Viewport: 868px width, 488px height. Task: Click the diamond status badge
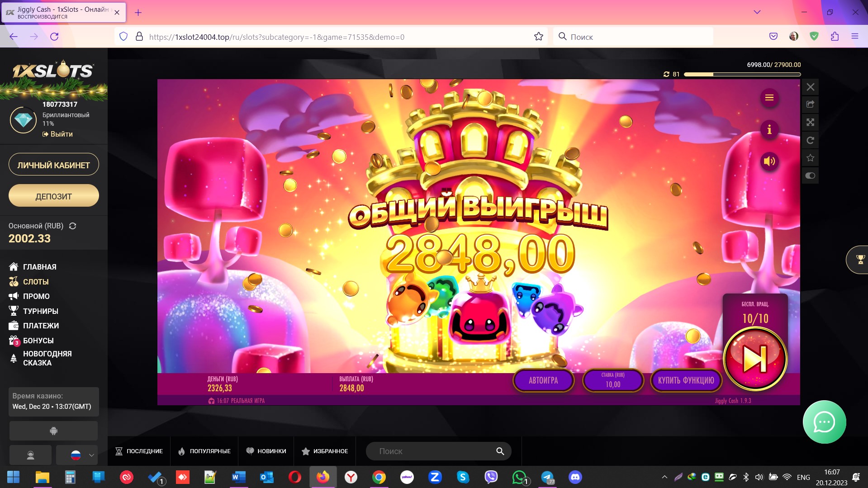(23, 119)
